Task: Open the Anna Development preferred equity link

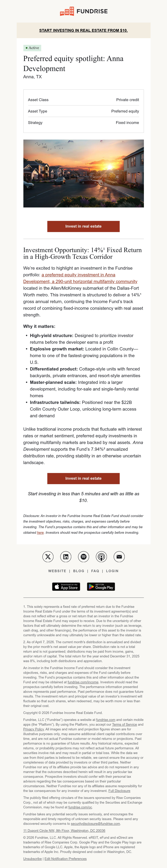Action: [x=80, y=278]
